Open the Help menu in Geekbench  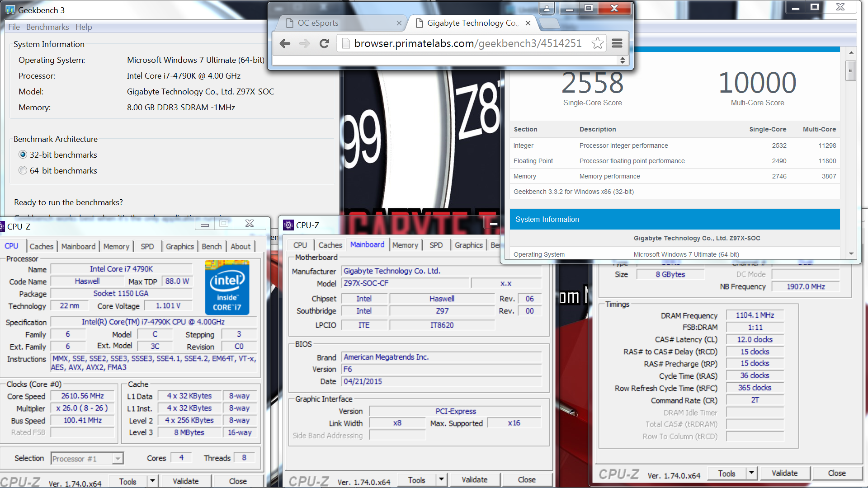coord(84,27)
